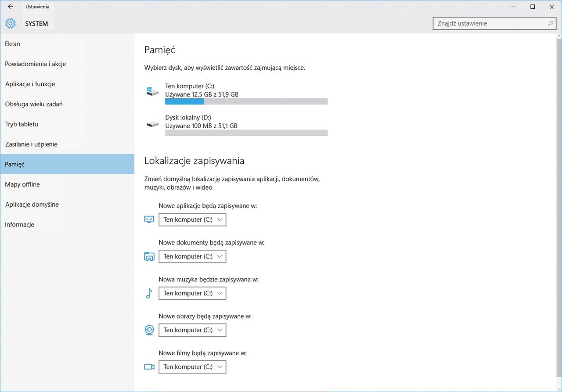Click the D: drive usage bar
Screen dimensions: 562x392
click(246, 133)
